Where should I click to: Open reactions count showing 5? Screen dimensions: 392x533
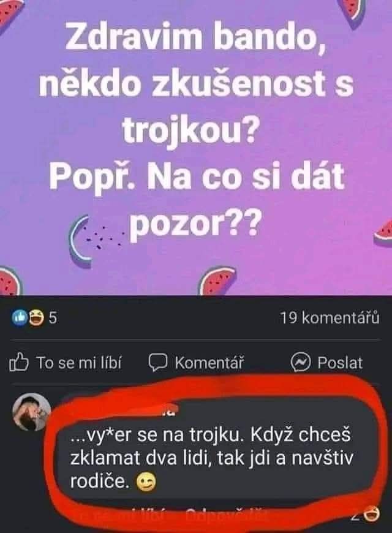pos(53,318)
